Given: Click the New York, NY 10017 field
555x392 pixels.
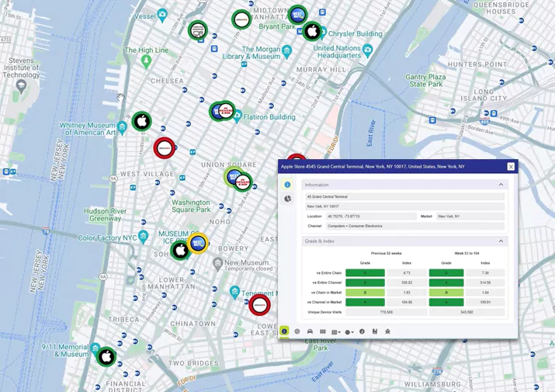Looking at the screenshot, I should tap(405, 206).
